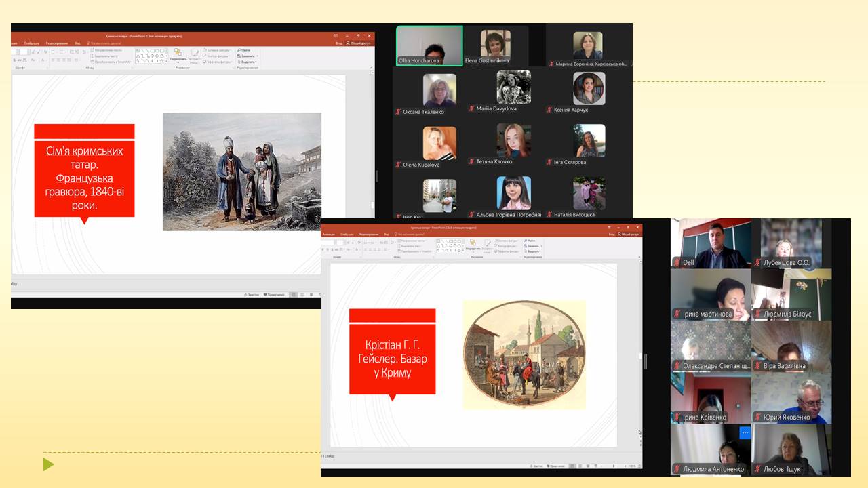Adjust the zoom slider in the Гейслер window status bar
Viewport: 868px width, 488px height.
pyautogui.click(x=614, y=466)
